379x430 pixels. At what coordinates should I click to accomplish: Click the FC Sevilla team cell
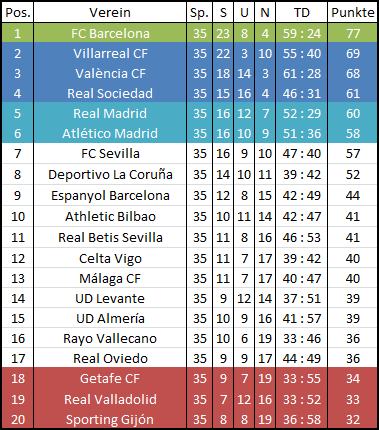[110, 153]
